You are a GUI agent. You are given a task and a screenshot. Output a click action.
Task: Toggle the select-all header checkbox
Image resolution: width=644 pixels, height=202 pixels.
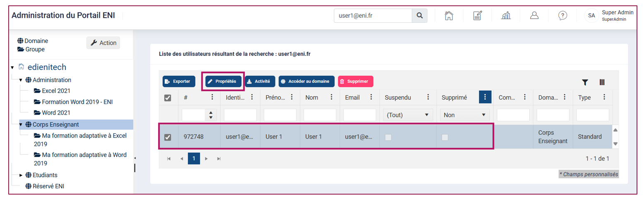coord(168,98)
